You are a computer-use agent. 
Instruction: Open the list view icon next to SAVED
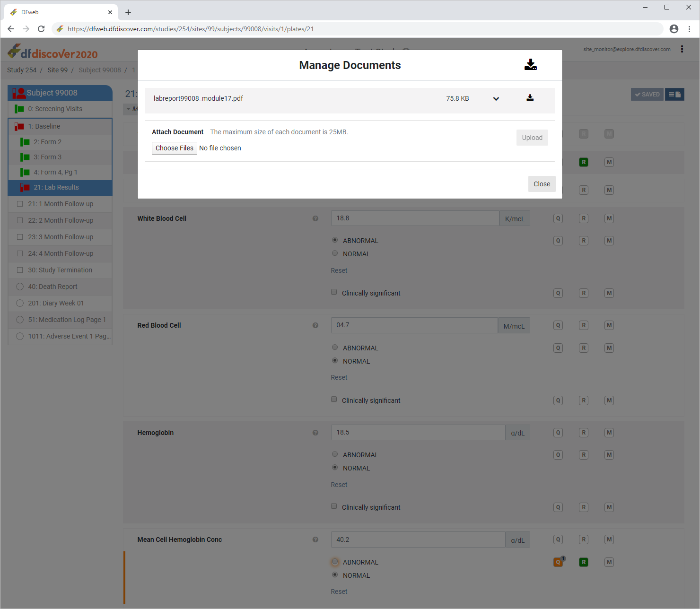pos(674,95)
